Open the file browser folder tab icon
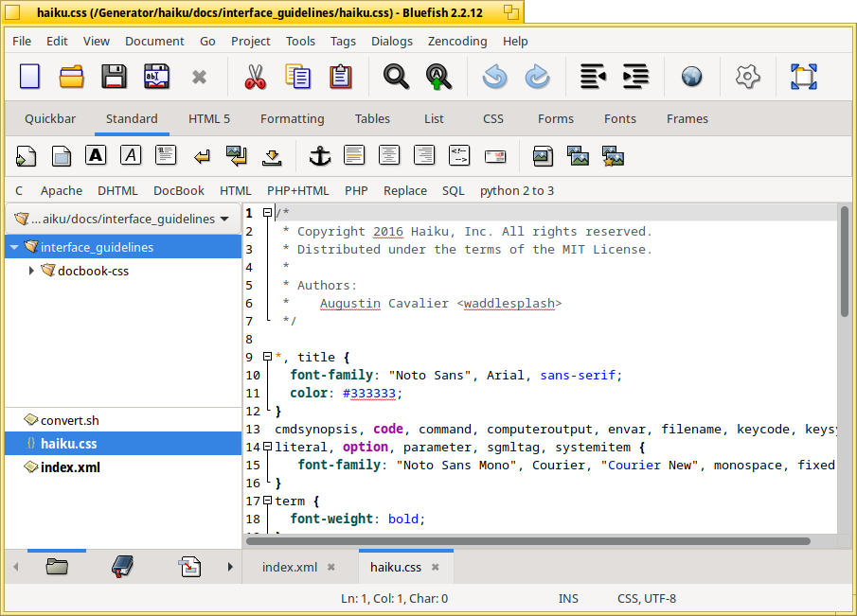Image resolution: width=857 pixels, height=616 pixels. pos(57,567)
